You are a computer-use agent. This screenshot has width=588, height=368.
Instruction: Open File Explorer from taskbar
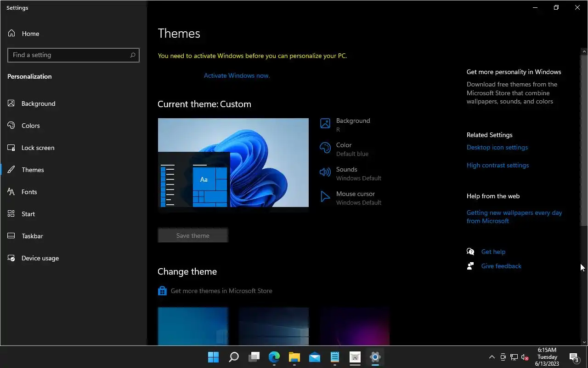(294, 357)
